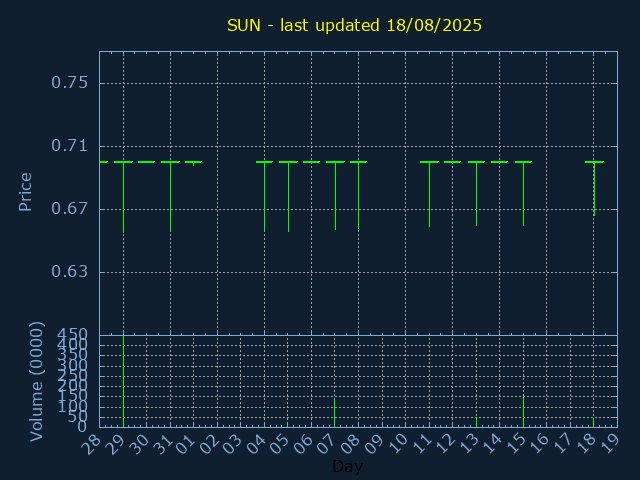Click the day 15 x-axis label
The height and width of the screenshot is (480, 640).
coord(515,444)
